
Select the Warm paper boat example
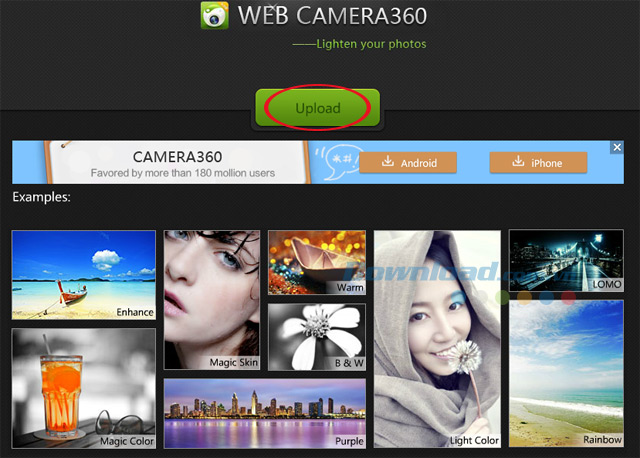point(317,262)
